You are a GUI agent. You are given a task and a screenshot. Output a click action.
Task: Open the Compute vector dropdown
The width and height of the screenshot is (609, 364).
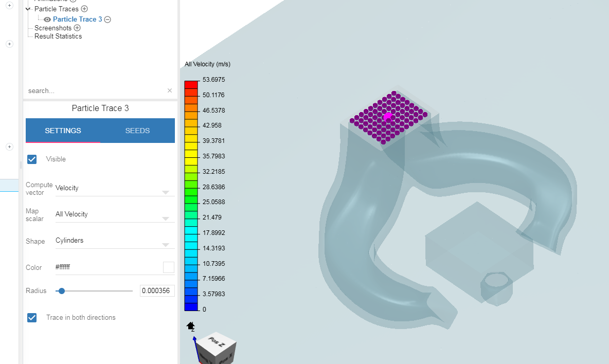coord(114,189)
